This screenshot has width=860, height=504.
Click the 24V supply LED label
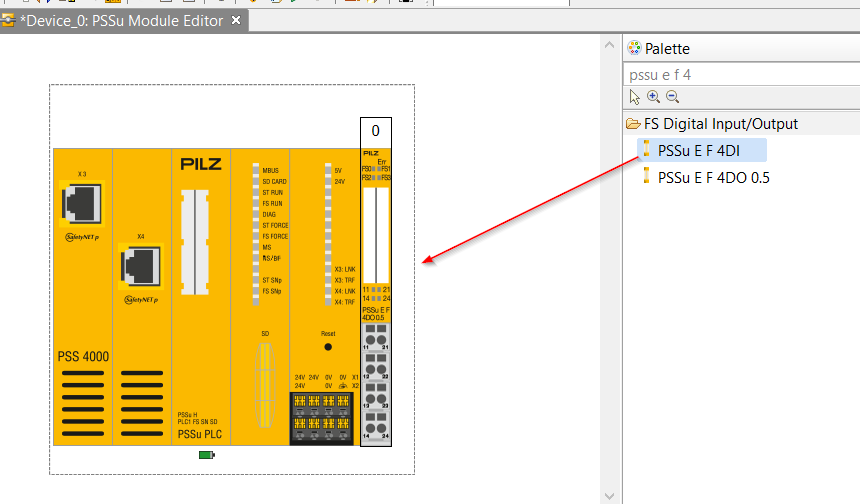340,182
